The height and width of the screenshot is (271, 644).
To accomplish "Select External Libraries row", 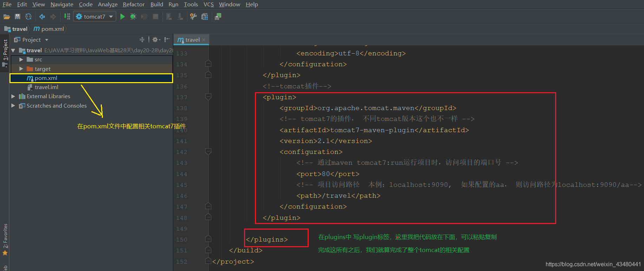I will [91, 96].
